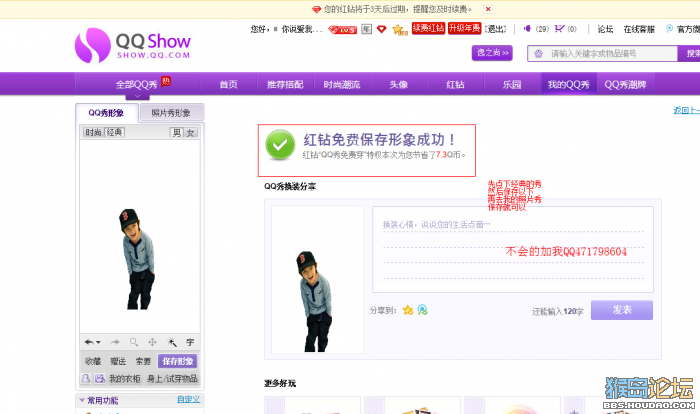Open 身上/试穿物品
700x414 pixels.
click(172, 379)
